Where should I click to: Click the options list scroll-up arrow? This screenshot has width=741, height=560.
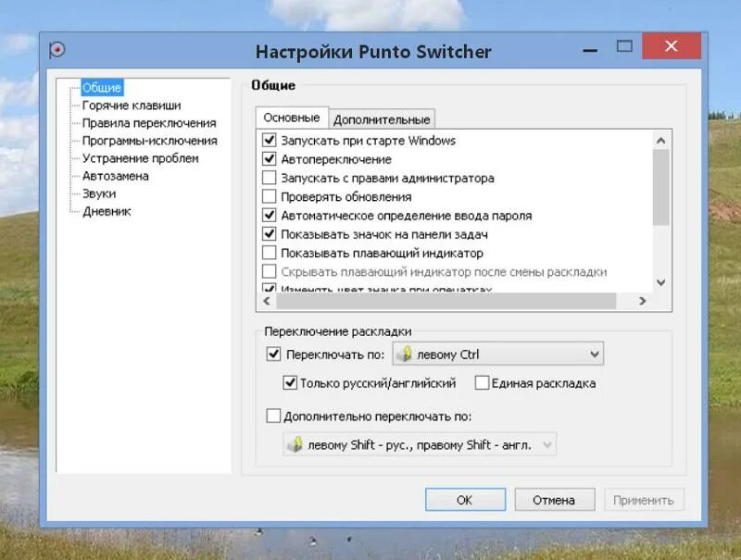pos(660,141)
